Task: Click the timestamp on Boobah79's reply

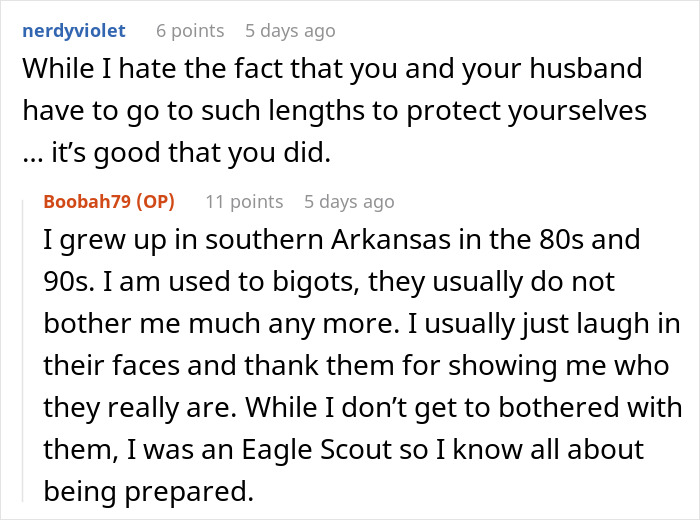Action: pos(349,201)
